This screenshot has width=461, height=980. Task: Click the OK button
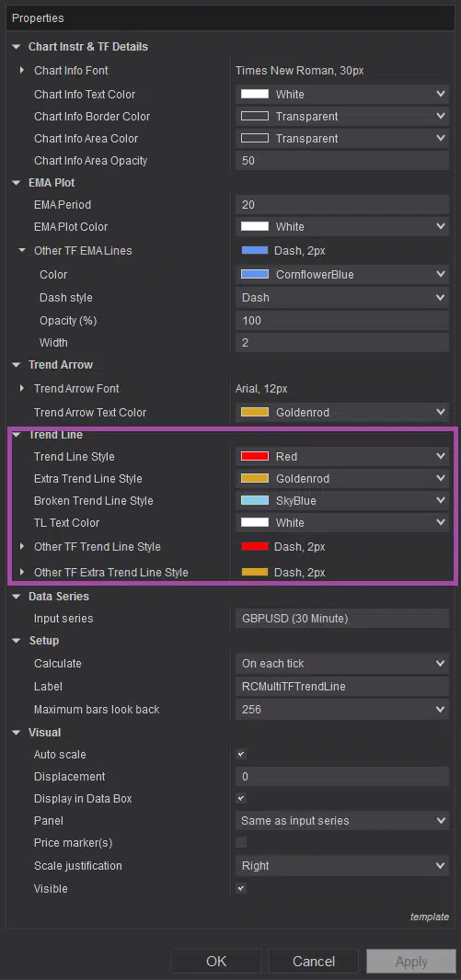216,962
